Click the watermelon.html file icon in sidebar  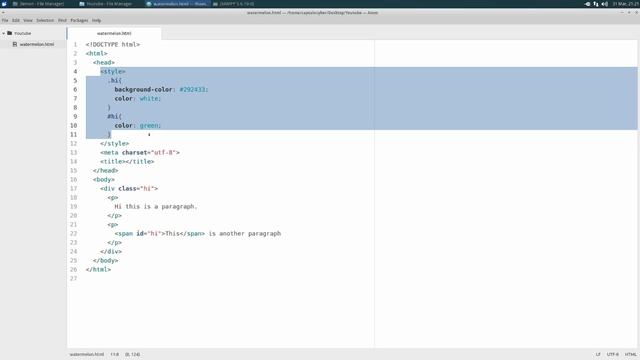click(15, 44)
